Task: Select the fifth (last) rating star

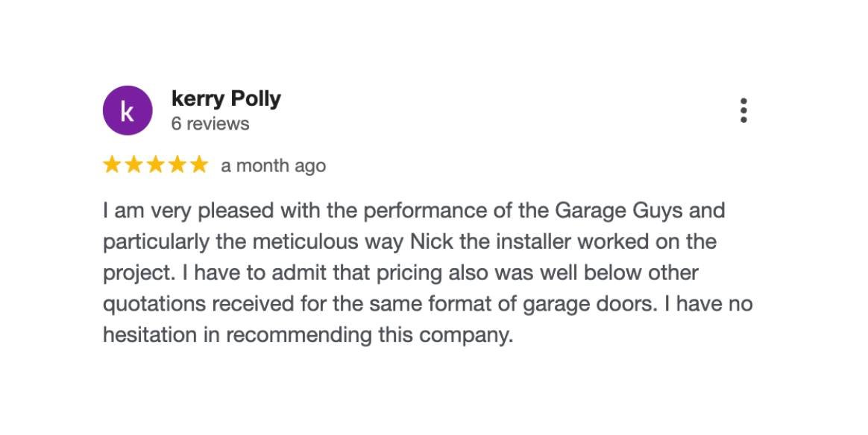Action: tap(198, 165)
